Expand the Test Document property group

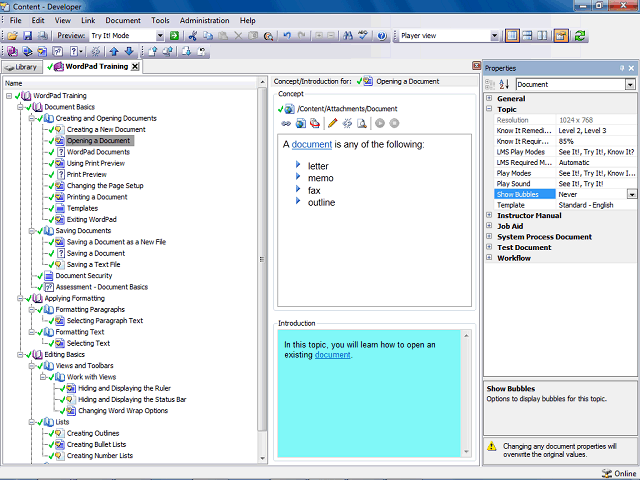489,247
